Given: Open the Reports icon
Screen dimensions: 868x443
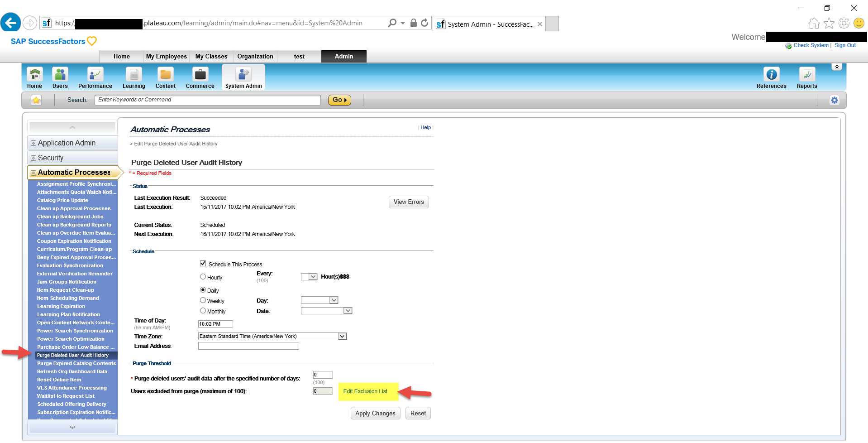Looking at the screenshot, I should point(807,78).
